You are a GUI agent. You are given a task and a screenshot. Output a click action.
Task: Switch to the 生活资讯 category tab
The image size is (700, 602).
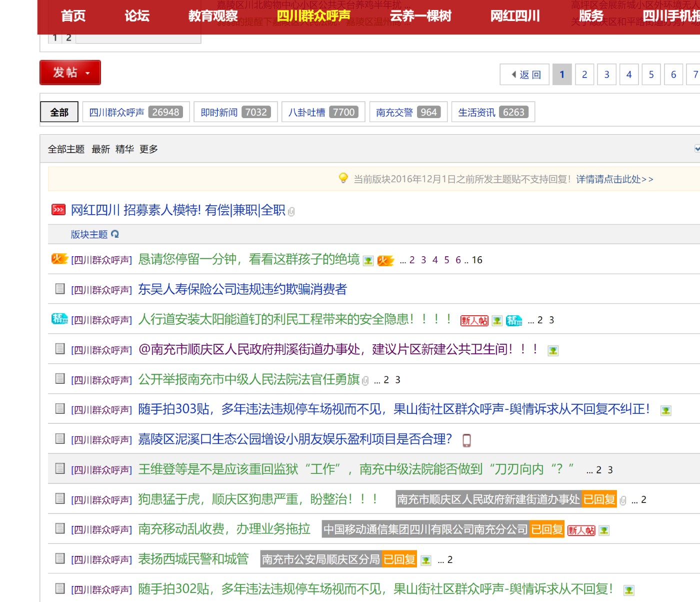point(493,112)
